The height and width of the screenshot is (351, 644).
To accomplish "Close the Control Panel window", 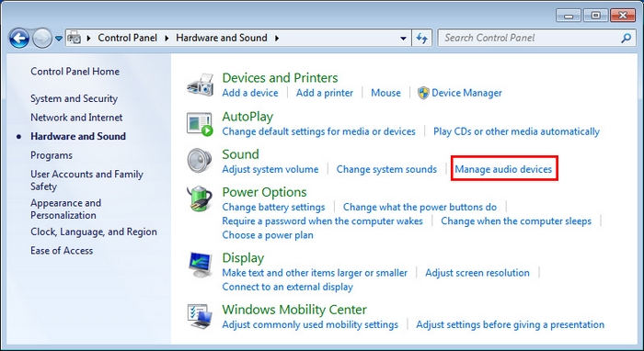I will click(x=623, y=16).
